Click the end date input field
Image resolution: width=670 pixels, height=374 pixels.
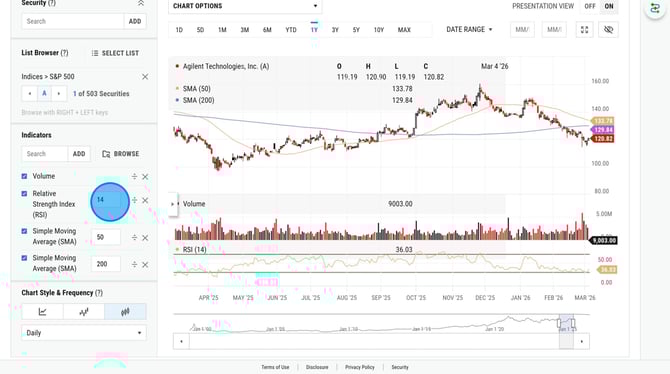[x=554, y=30]
